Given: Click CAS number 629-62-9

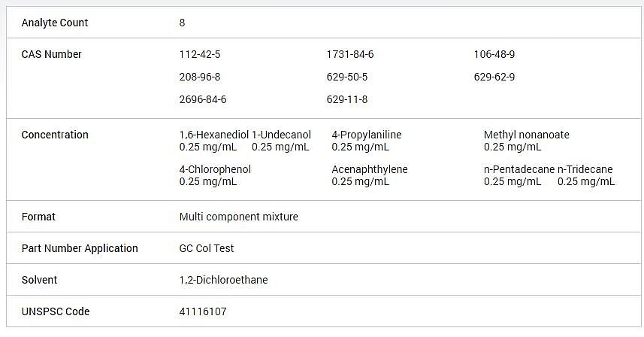Looking at the screenshot, I should [494, 77].
